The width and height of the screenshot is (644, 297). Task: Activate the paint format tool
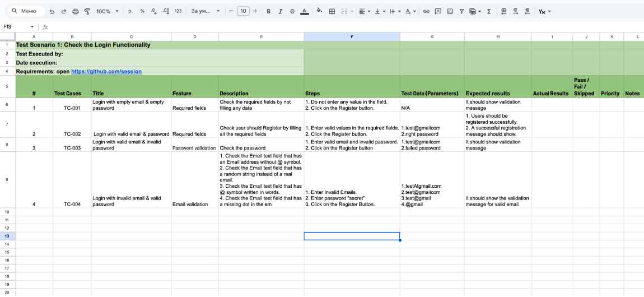point(87,12)
